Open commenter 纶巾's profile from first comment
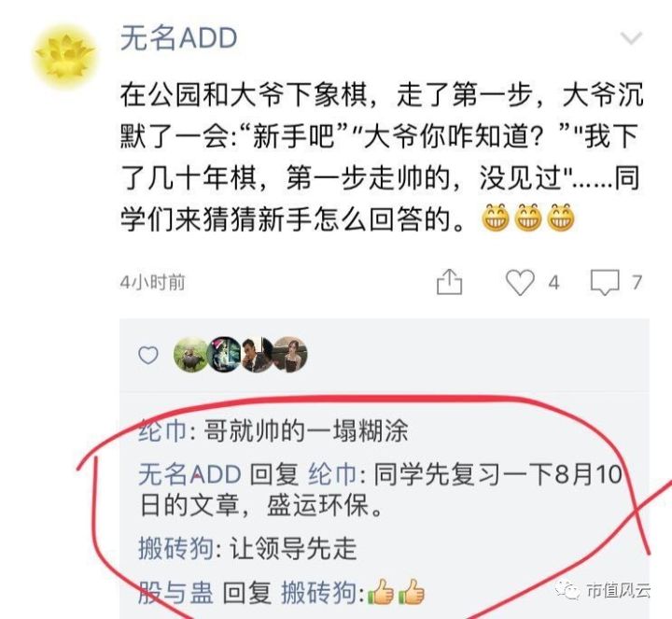 pos(162,430)
